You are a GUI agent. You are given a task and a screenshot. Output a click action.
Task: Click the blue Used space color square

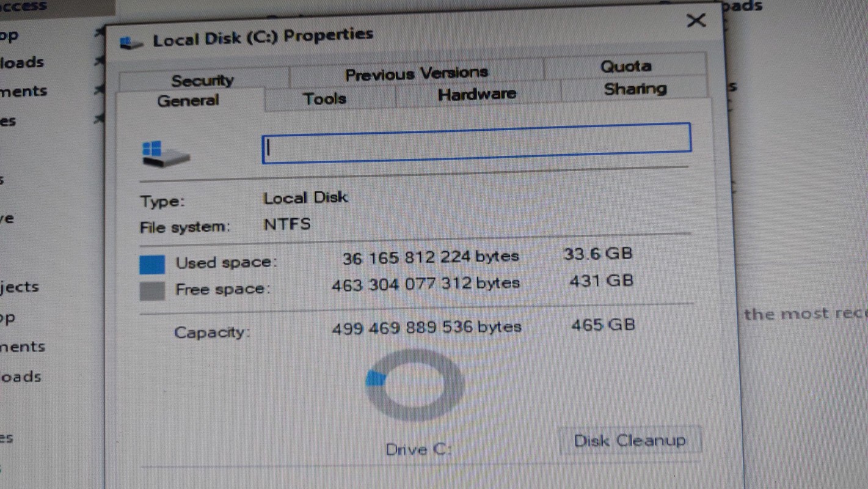coord(152,264)
